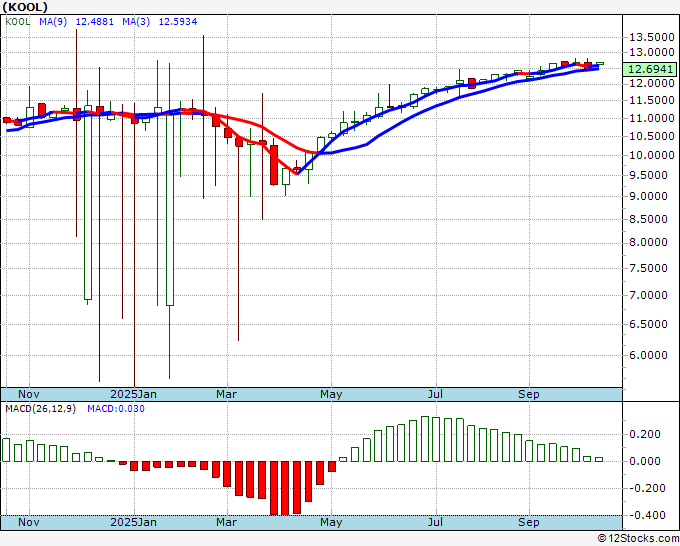
Task: Click the 8.5000 price axis label
Action: (648, 219)
